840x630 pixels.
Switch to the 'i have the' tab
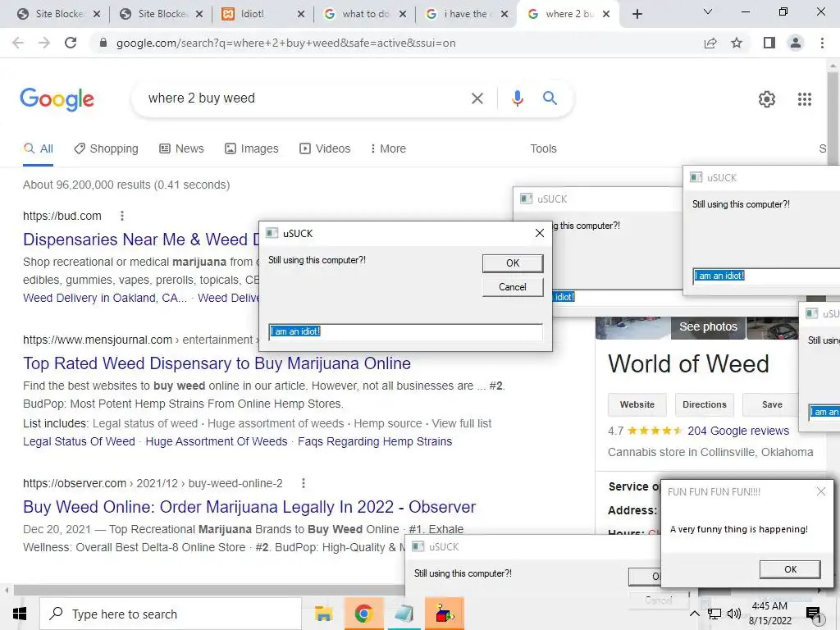click(x=465, y=14)
